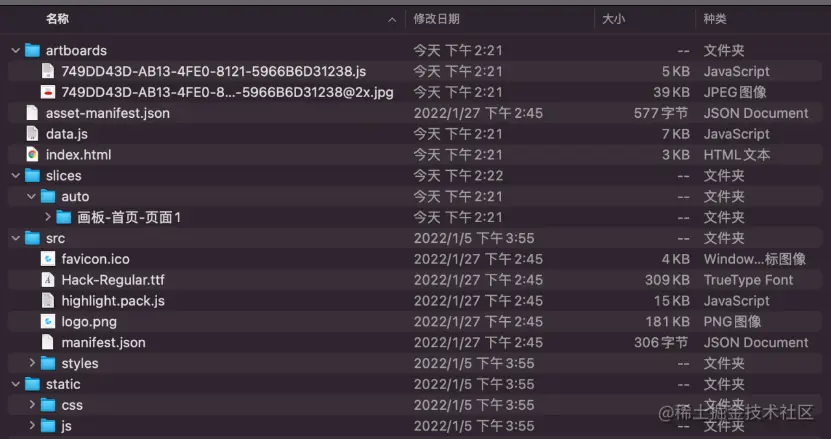The image size is (831, 439).
Task: Select the manifest.json file row
Action: coord(416,343)
